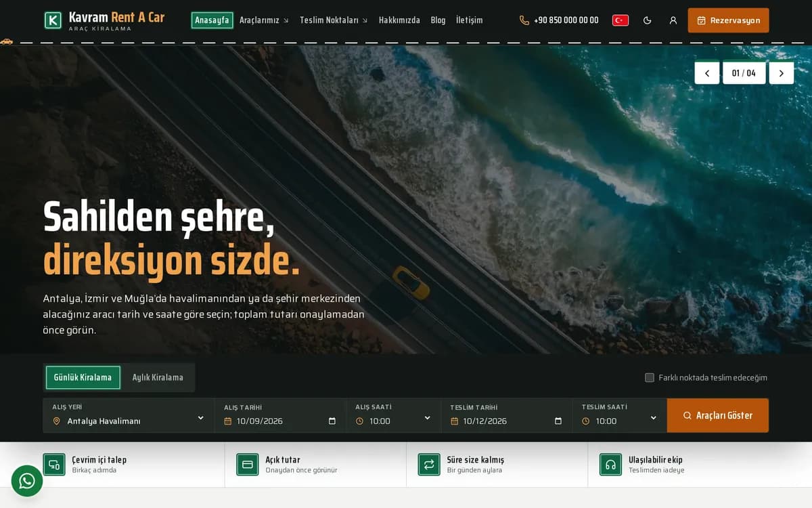Click the Alış Tarihi date value 10/09/2026
The image size is (812, 508).
pyautogui.click(x=260, y=421)
